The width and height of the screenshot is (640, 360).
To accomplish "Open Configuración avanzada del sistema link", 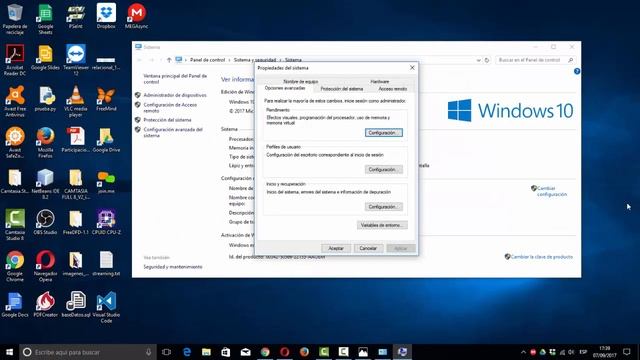I will pos(173,132).
